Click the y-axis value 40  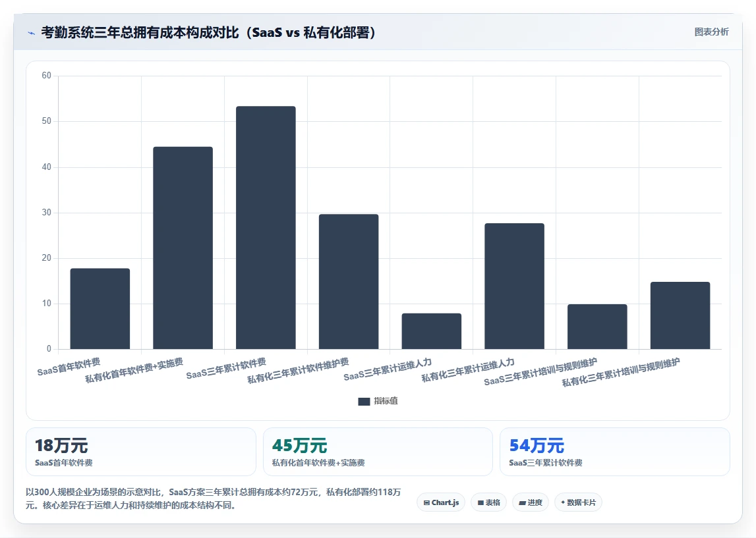pos(46,167)
